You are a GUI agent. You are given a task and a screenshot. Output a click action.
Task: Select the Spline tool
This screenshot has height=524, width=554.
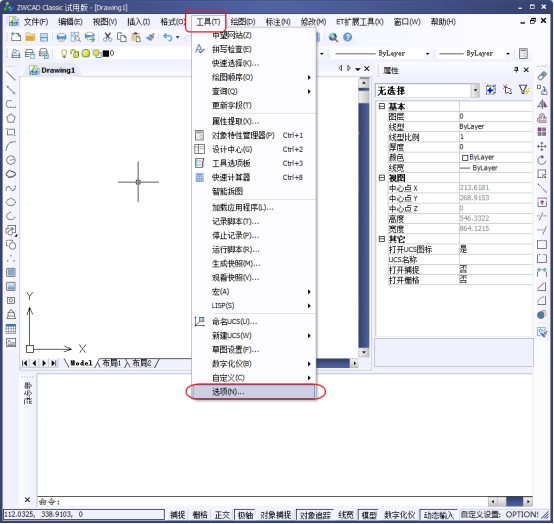pos(11,188)
